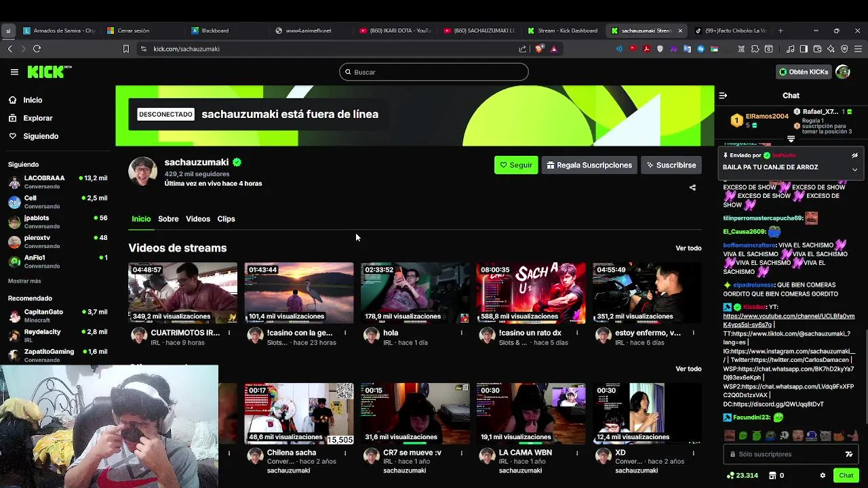868x488 pixels.
Task: Click the Brave Rewards triangle icon
Action: (553, 49)
